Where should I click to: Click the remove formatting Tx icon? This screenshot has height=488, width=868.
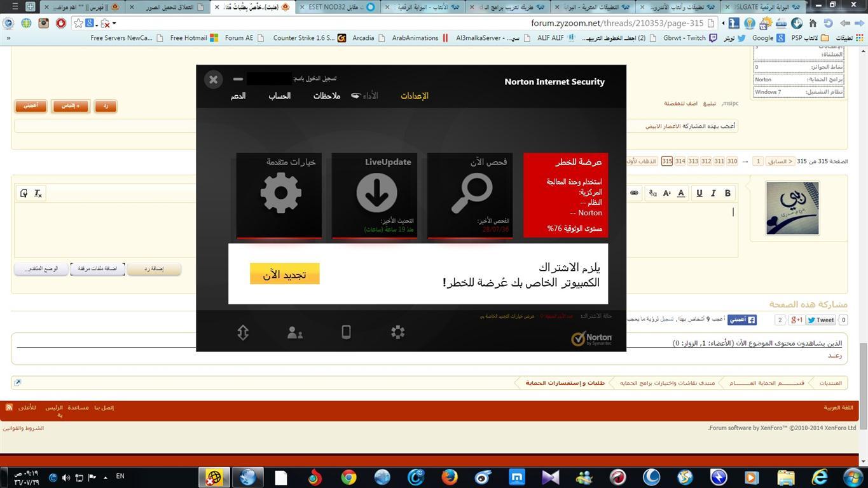click(x=38, y=193)
